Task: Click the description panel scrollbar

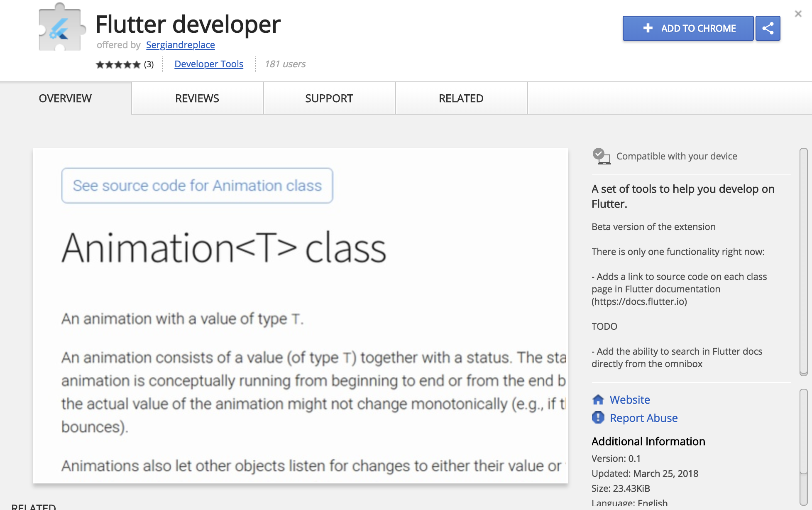Action: point(803,262)
